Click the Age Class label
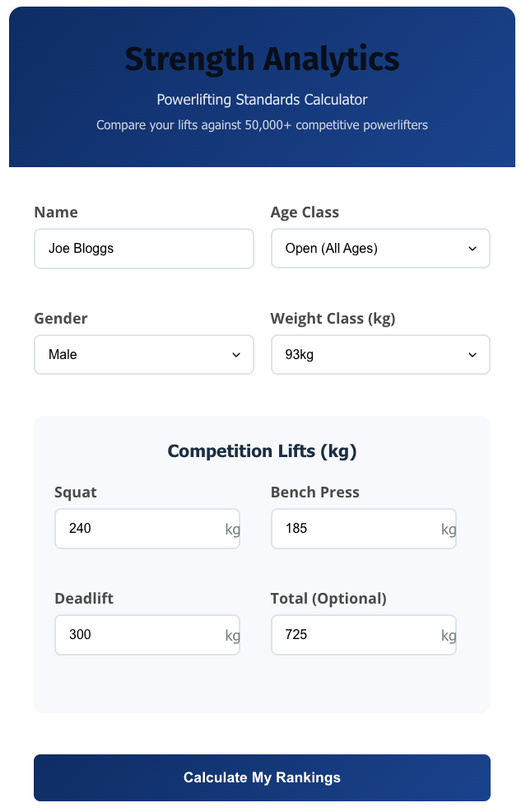Viewport: 526px width, 812px height. click(x=305, y=212)
